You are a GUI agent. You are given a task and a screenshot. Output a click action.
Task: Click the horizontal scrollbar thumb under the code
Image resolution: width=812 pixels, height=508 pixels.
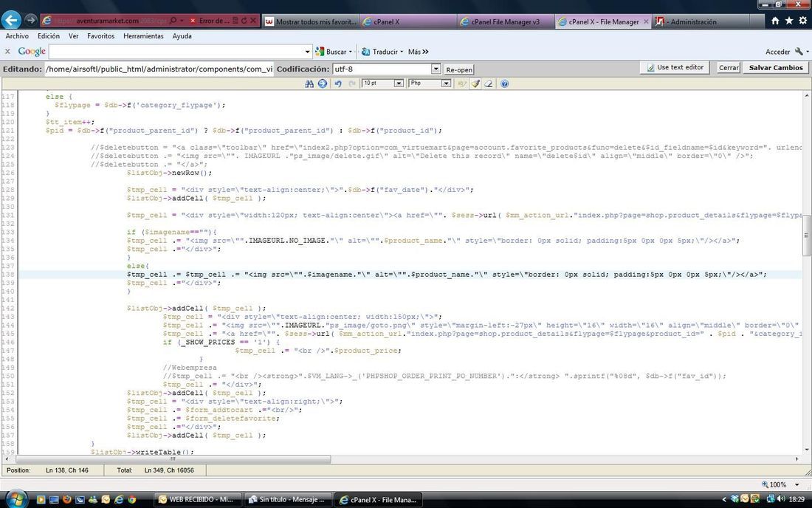pyautogui.click(x=173, y=459)
